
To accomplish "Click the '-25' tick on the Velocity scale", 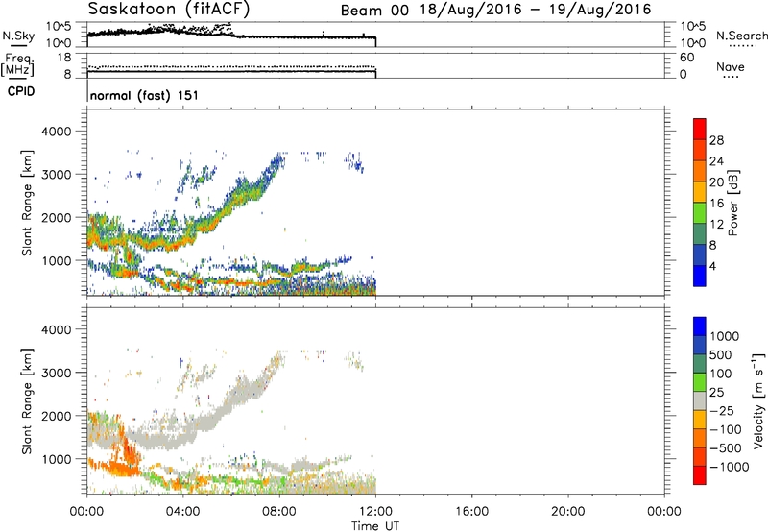I will 721,411.
